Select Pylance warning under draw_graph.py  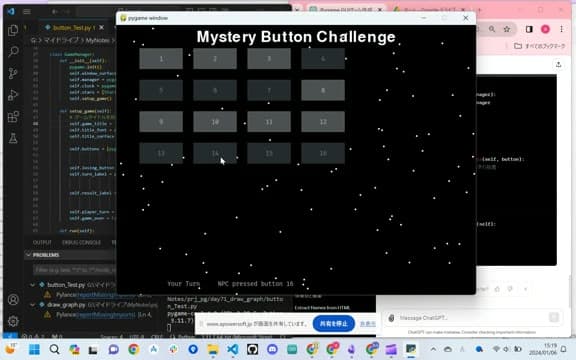coord(97,314)
